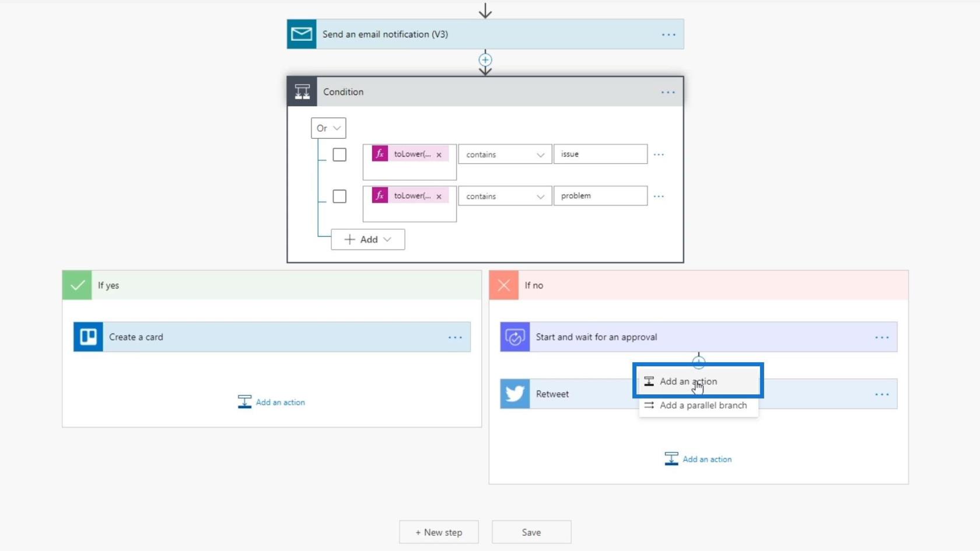Screen dimensions: 980x551
Task: Remove the toLower token in the problem row
Action: pyautogui.click(x=439, y=196)
